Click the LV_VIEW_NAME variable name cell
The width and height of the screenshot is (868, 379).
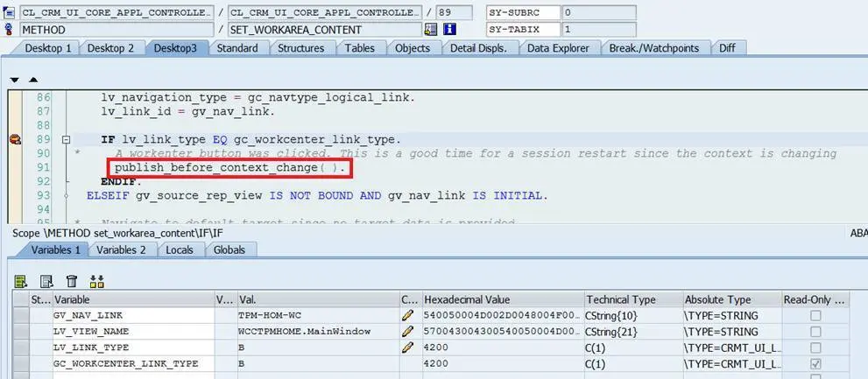coord(133,332)
